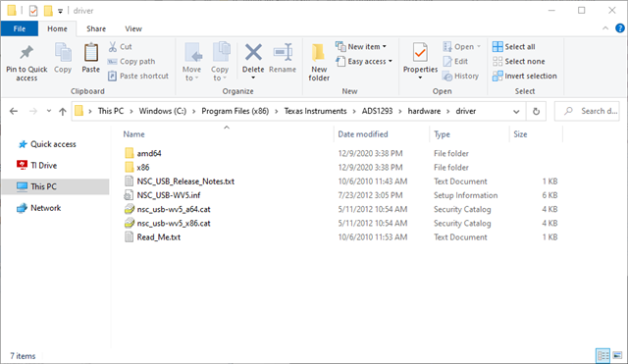Select the x86 folder

point(143,168)
